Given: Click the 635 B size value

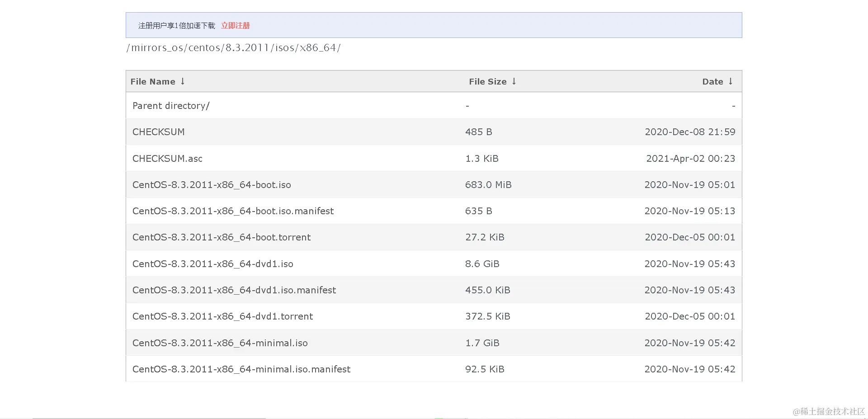Looking at the screenshot, I should click(479, 211).
